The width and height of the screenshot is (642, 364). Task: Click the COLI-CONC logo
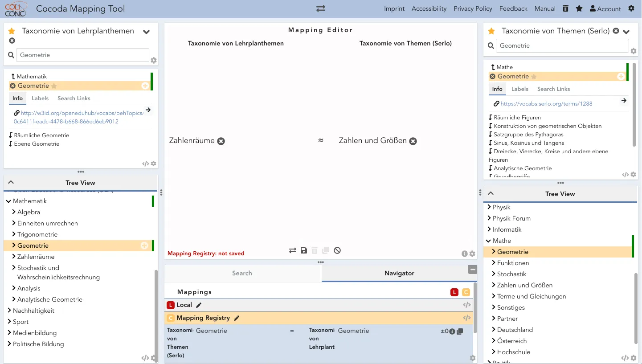[x=16, y=8]
